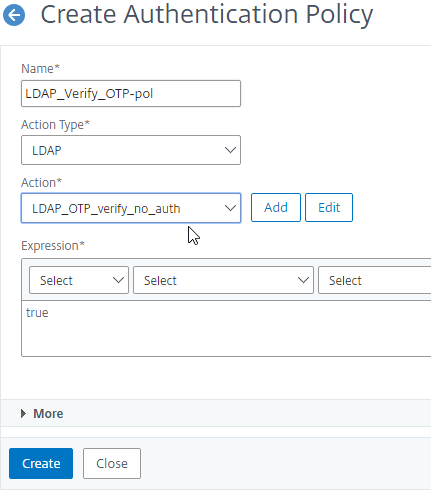Viewport: 431px width, 490px height.
Task: Click the chevron of the first expression Select
Action: pos(118,280)
